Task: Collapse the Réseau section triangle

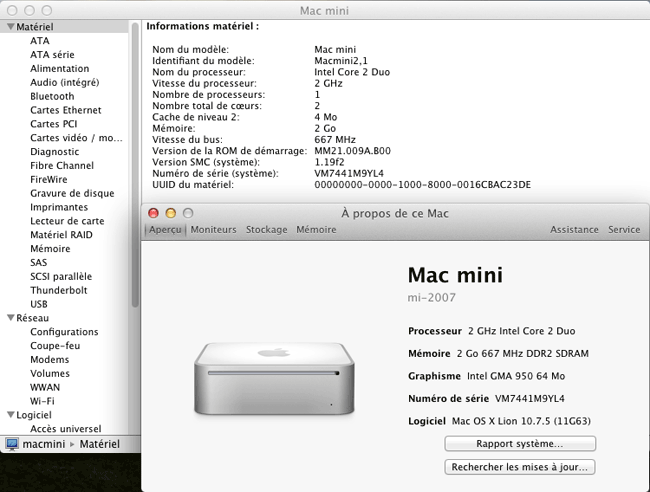Action: tap(11, 317)
